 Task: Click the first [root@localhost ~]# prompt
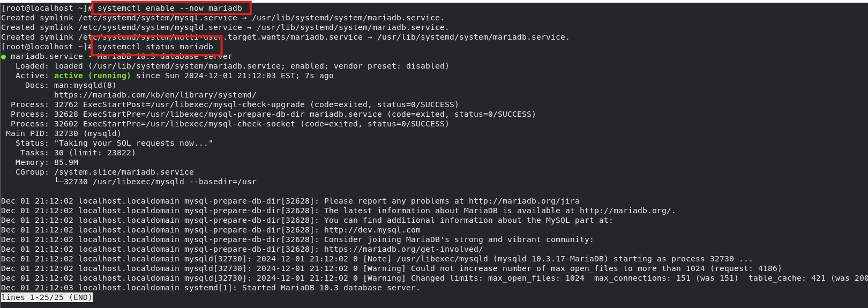point(47,8)
